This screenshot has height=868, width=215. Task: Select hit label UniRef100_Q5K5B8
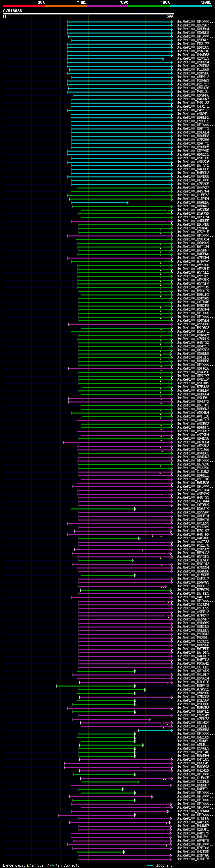tap(193, 730)
